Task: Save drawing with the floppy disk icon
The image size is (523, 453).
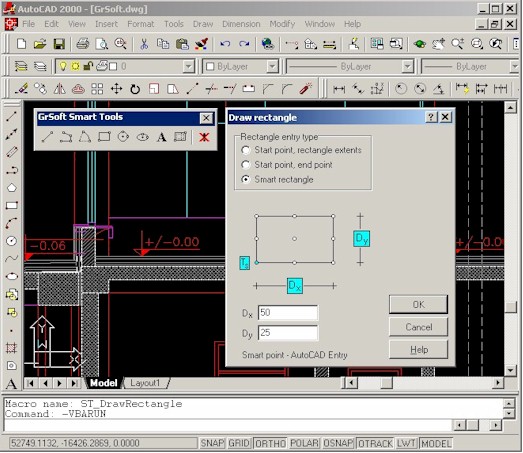Action: [x=59, y=44]
